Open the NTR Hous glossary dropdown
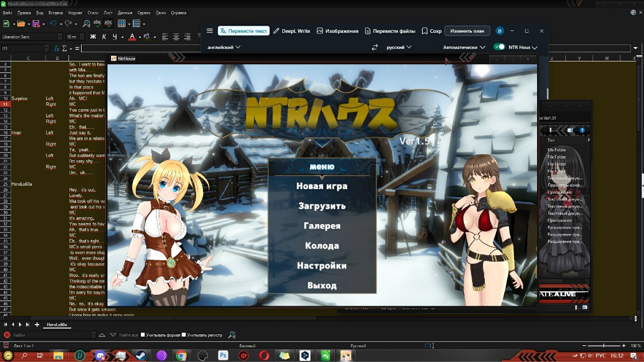This screenshot has height=362, width=644. click(x=523, y=47)
